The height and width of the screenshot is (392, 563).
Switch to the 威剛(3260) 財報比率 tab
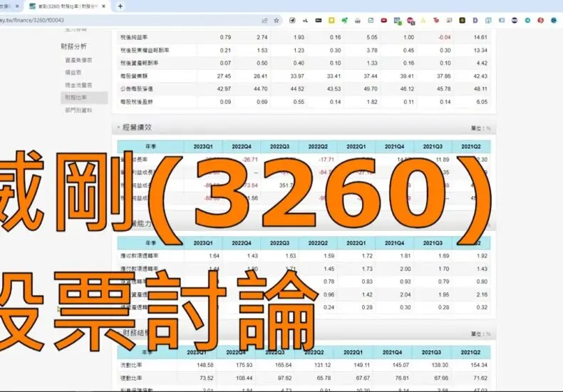click(x=67, y=6)
